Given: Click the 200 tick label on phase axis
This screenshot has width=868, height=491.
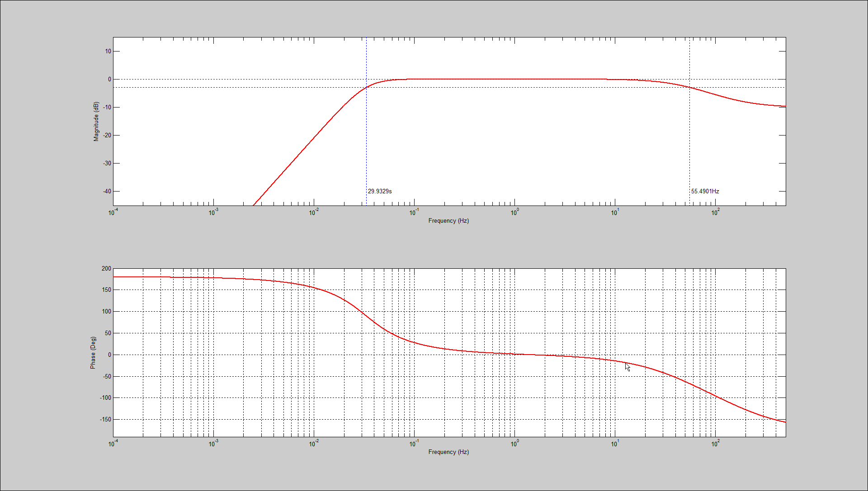Looking at the screenshot, I should [106, 269].
